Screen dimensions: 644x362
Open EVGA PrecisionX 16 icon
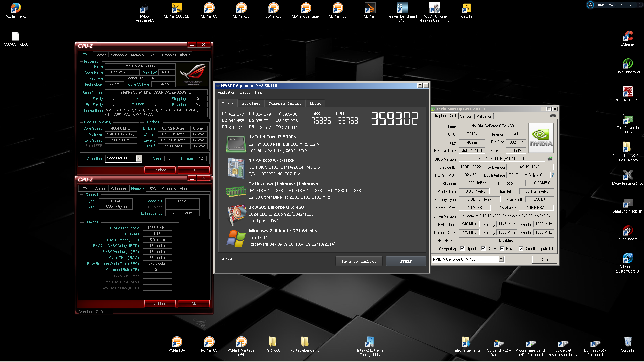[x=628, y=177]
